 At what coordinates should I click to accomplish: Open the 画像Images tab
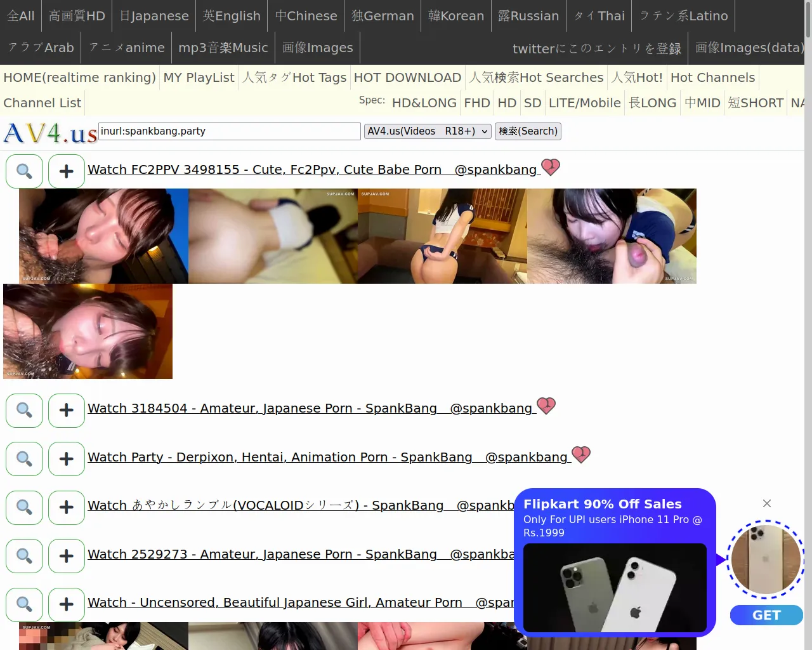317,48
